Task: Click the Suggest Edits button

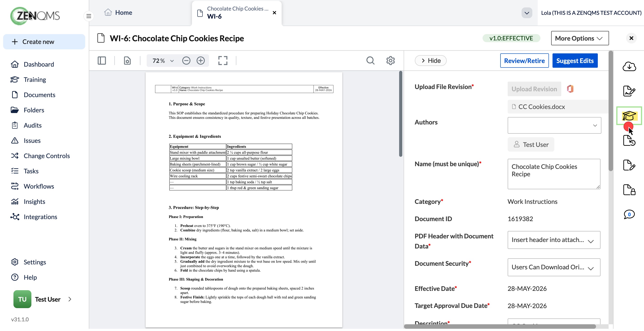Action: [x=575, y=61]
